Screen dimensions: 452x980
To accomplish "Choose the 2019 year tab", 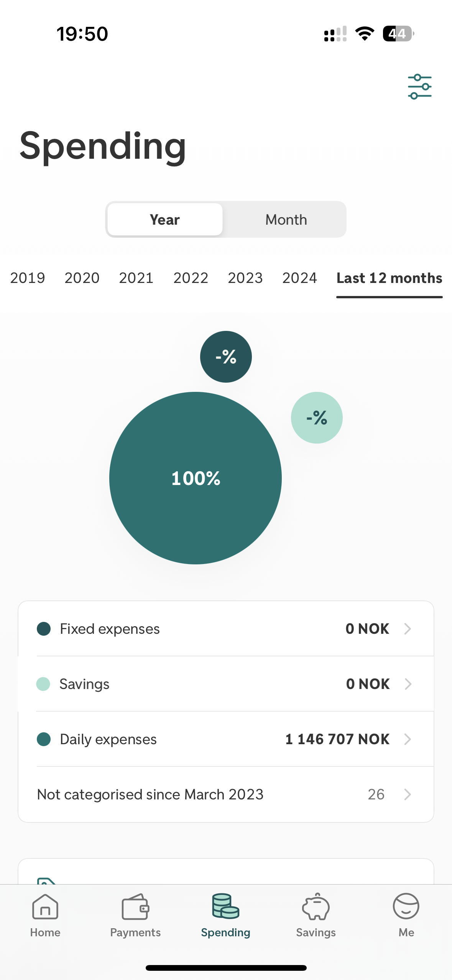I will pyautogui.click(x=28, y=278).
